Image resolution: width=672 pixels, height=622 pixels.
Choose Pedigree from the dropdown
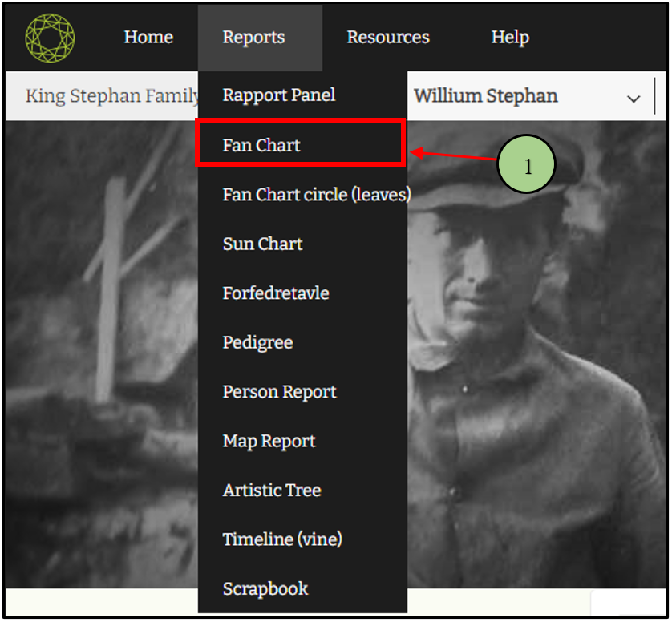pyautogui.click(x=257, y=342)
